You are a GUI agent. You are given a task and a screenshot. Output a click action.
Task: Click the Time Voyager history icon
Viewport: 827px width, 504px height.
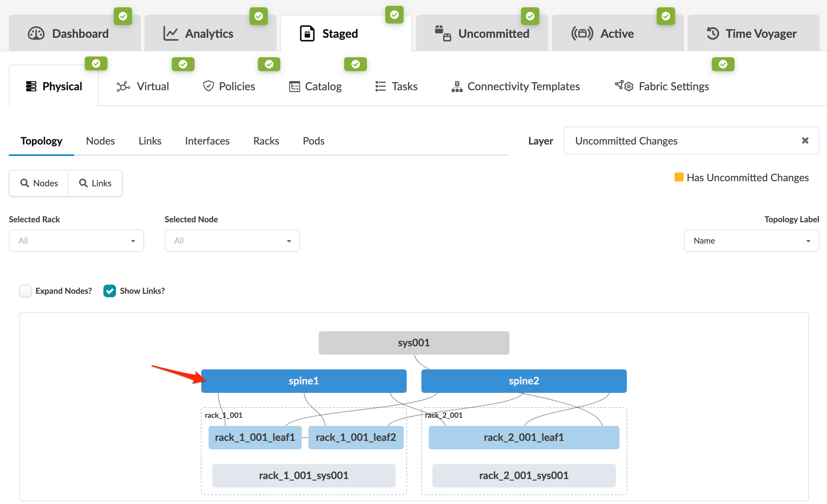713,33
